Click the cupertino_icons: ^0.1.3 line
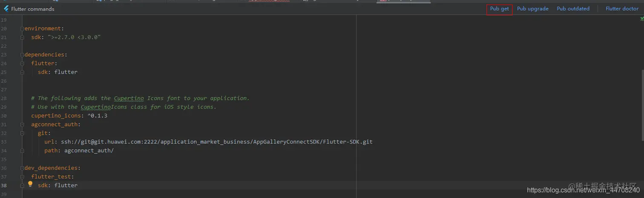 69,116
